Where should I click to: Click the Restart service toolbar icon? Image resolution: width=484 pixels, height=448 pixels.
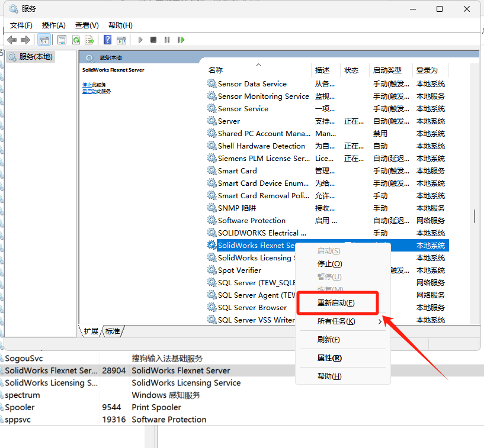pyautogui.click(x=181, y=40)
